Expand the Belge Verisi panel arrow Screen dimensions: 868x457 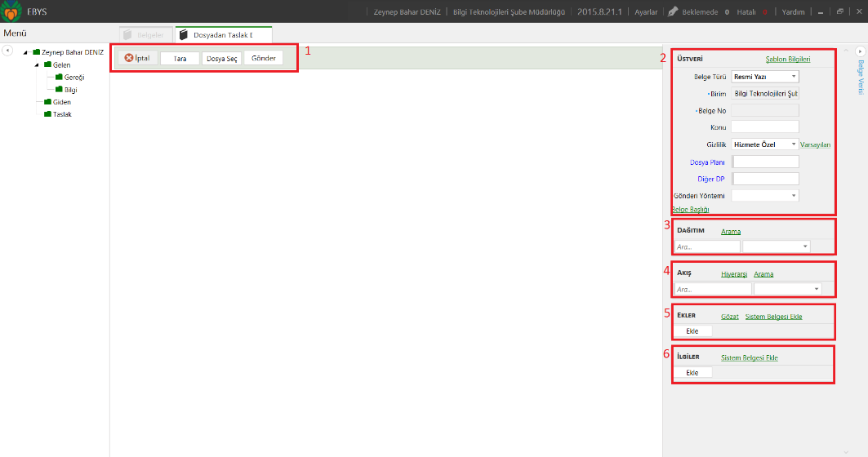click(861, 51)
